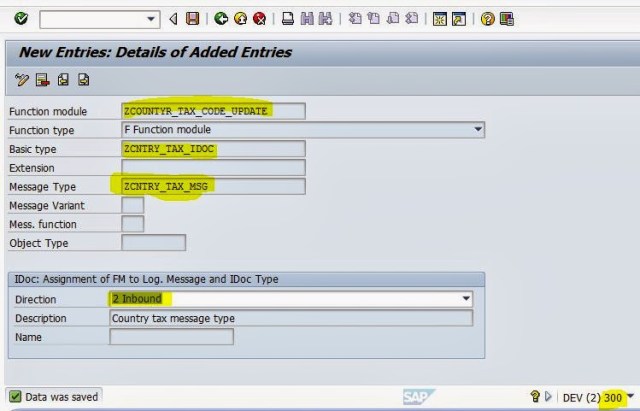Click the Delete entry icon
The height and width of the screenshot is (411, 640).
(42, 80)
